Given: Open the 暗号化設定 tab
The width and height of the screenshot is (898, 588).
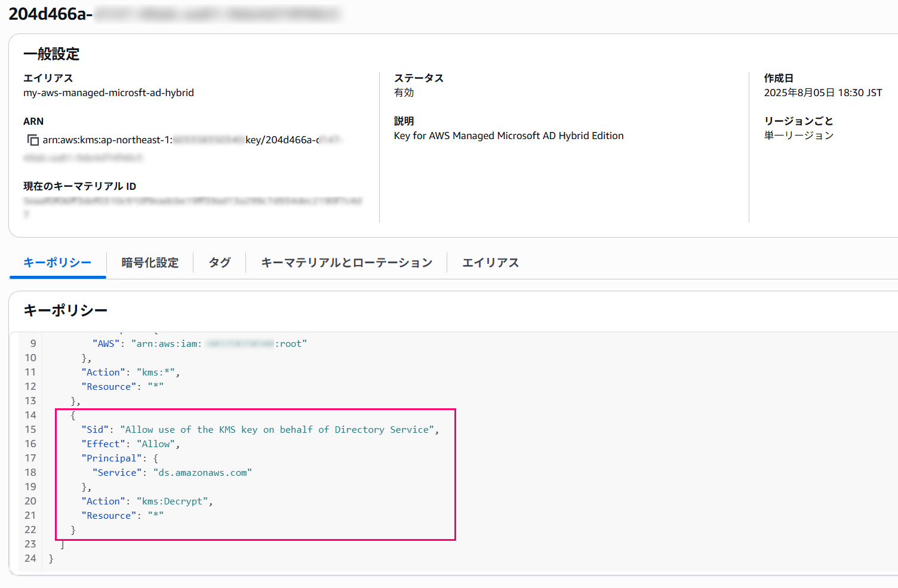Looking at the screenshot, I should (x=150, y=263).
